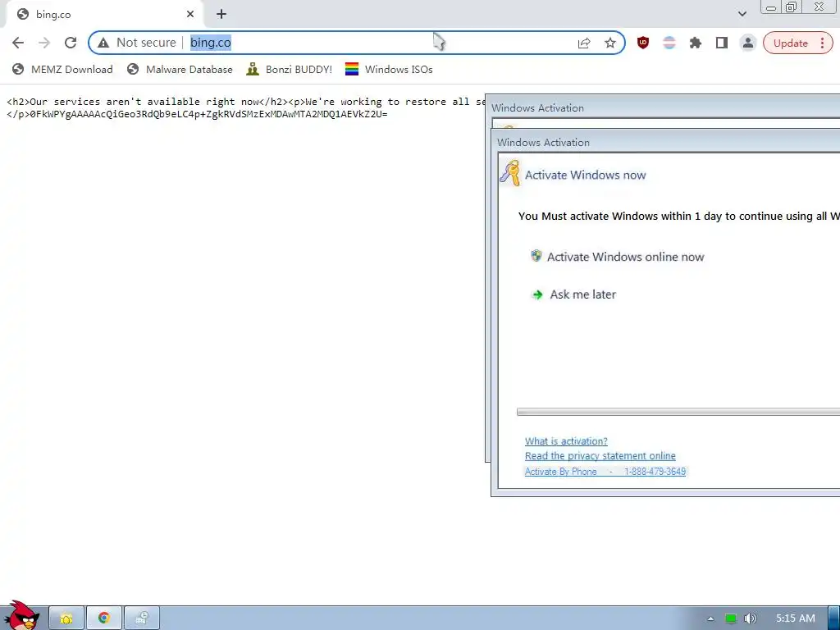The image size is (840, 630).
Task: Open Malware Database bookmark
Action: point(180,69)
